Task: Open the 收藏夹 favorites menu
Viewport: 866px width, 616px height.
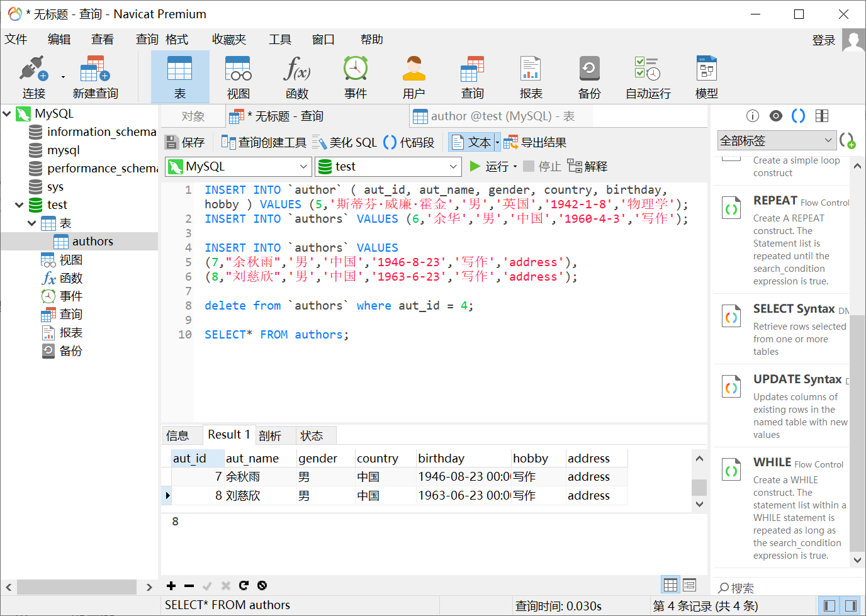Action: tap(229, 39)
